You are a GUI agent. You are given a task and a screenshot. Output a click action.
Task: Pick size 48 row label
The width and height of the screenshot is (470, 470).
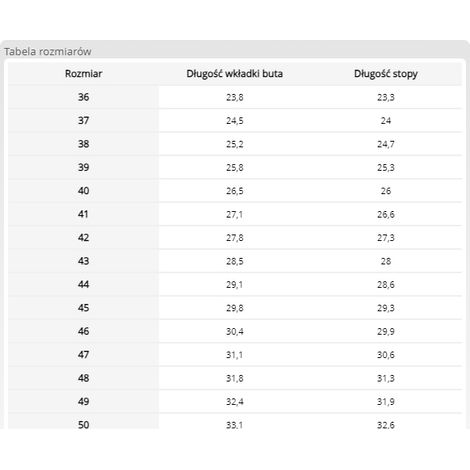(83, 378)
